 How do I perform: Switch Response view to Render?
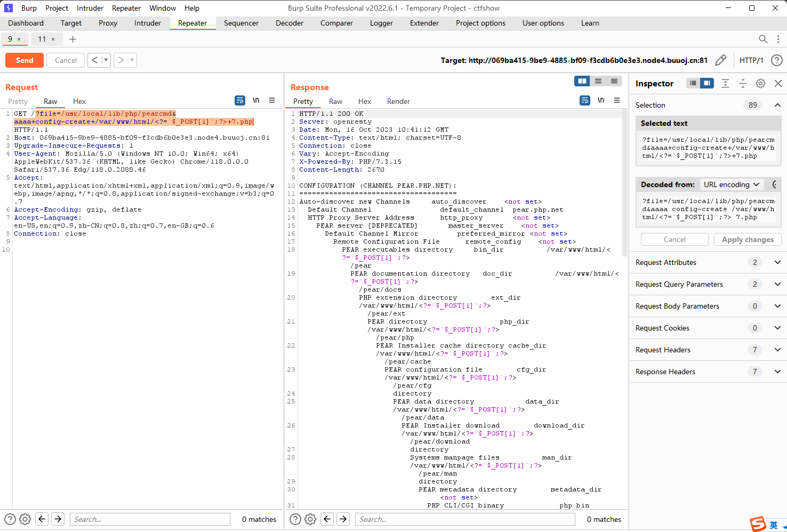pyautogui.click(x=398, y=101)
